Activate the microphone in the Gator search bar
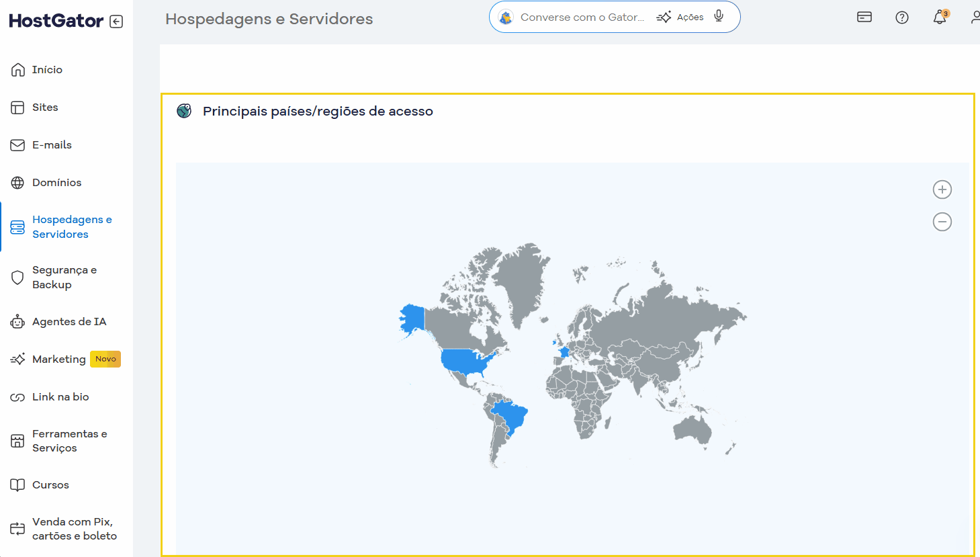980x557 pixels. point(718,16)
